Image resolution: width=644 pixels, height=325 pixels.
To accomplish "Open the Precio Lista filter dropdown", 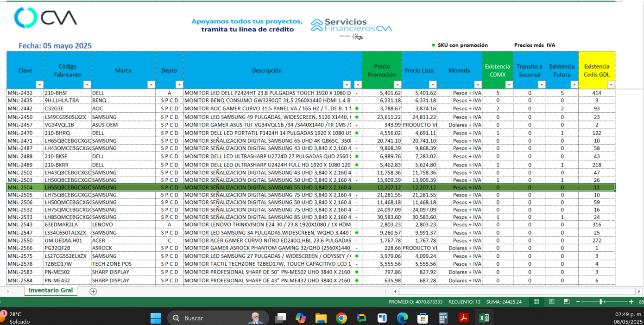I will pyautogui.click(x=433, y=85).
